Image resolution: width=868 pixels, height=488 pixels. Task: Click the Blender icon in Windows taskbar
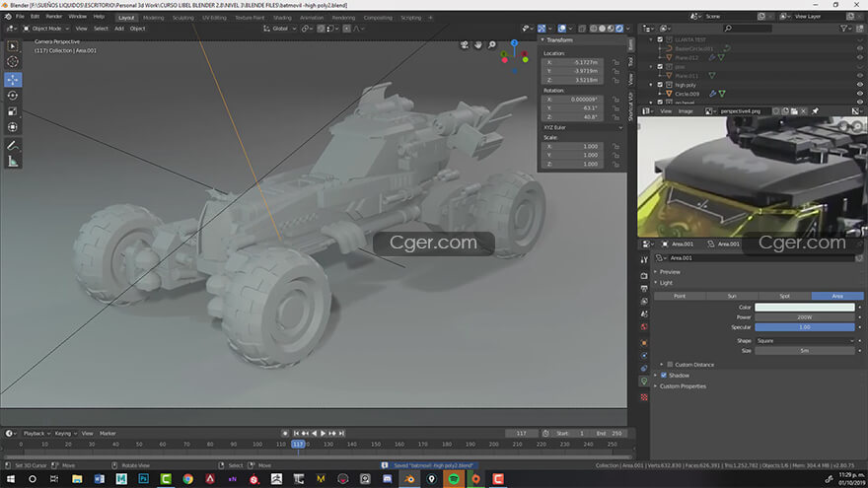(409, 478)
